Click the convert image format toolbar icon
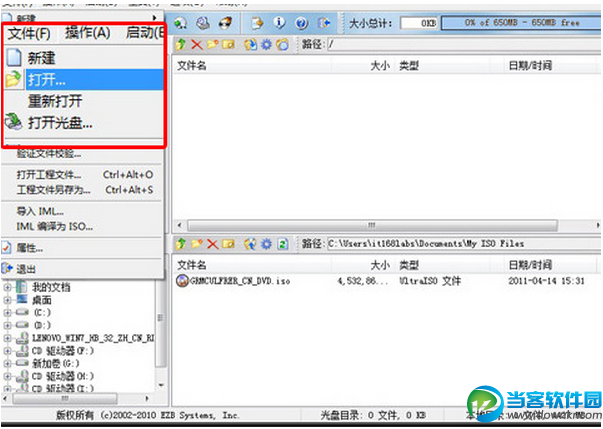The width and height of the screenshot is (603, 429). 257,23
